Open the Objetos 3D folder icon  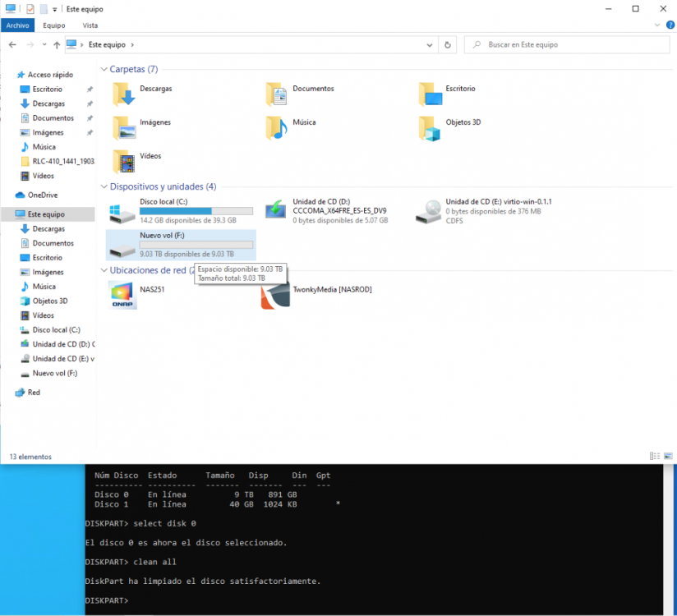(430, 128)
